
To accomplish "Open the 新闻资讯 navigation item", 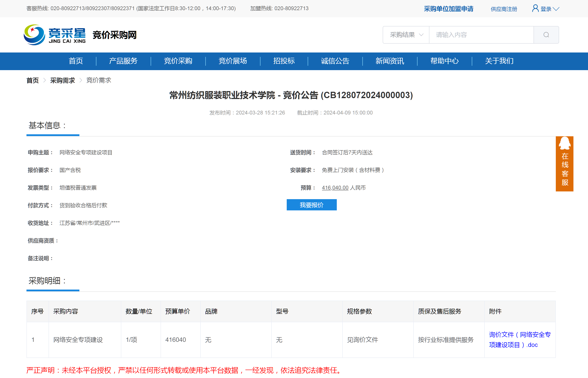I will pos(390,61).
